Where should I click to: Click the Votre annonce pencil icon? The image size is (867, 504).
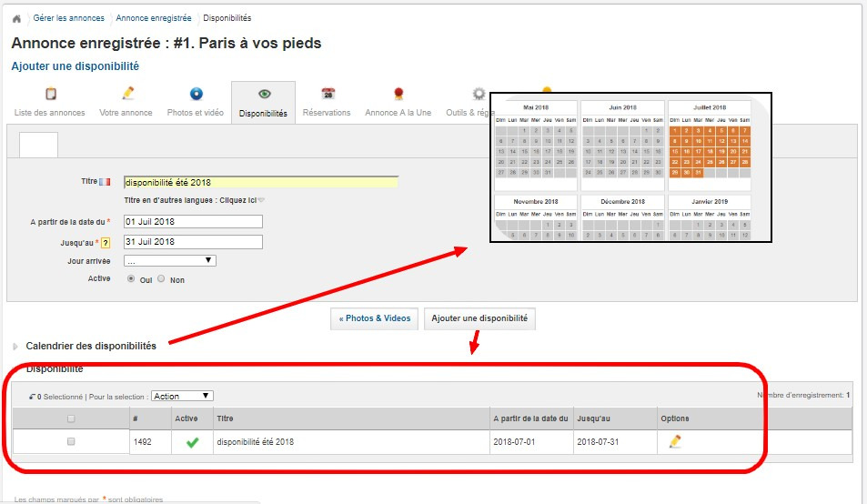point(127,94)
